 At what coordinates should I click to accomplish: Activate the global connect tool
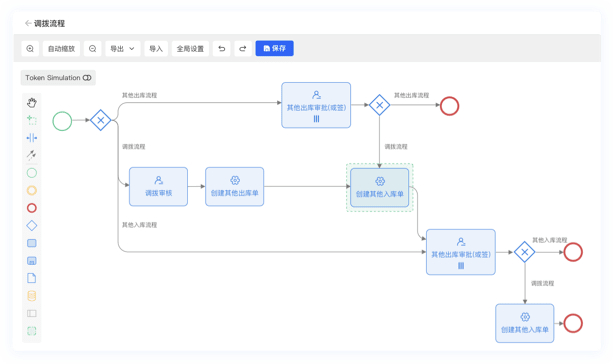point(32,155)
